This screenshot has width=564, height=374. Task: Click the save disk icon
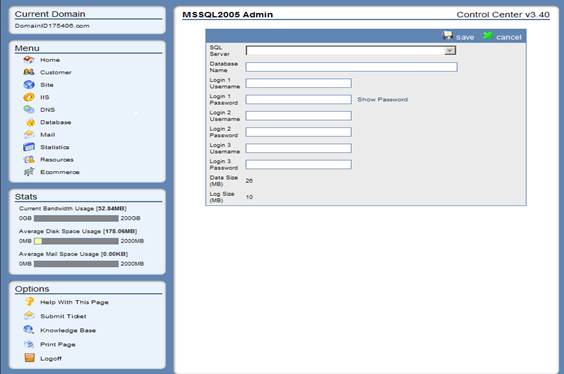(x=447, y=36)
